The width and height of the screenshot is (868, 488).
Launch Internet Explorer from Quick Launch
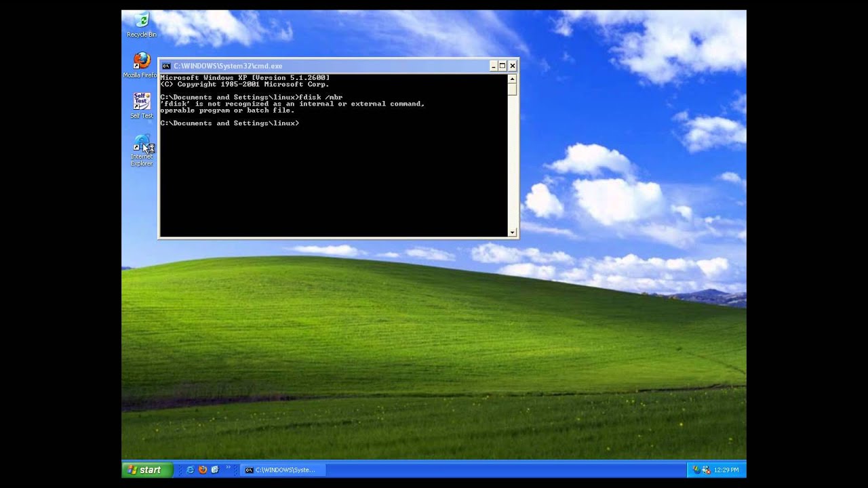190,470
